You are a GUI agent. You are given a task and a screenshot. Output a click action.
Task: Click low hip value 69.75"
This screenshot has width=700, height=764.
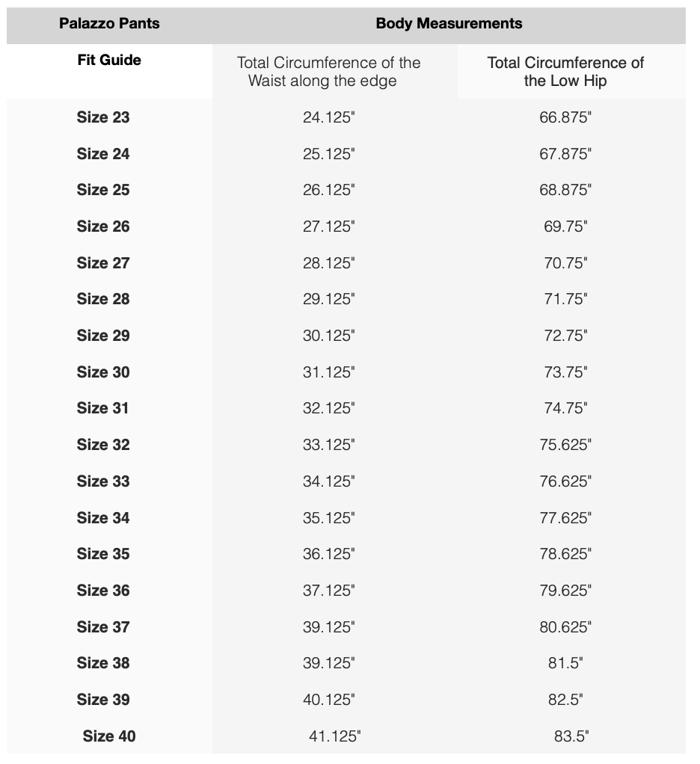pyautogui.click(x=565, y=227)
